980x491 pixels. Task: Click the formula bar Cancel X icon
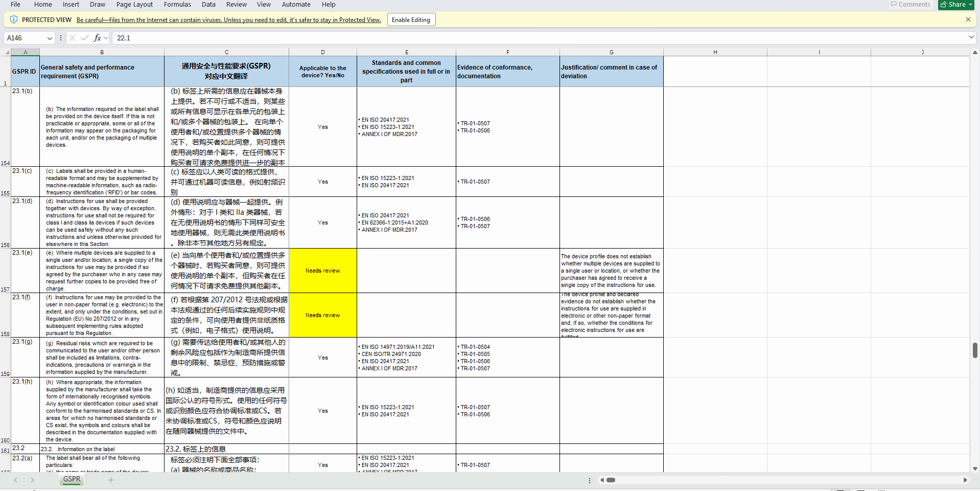(73, 38)
